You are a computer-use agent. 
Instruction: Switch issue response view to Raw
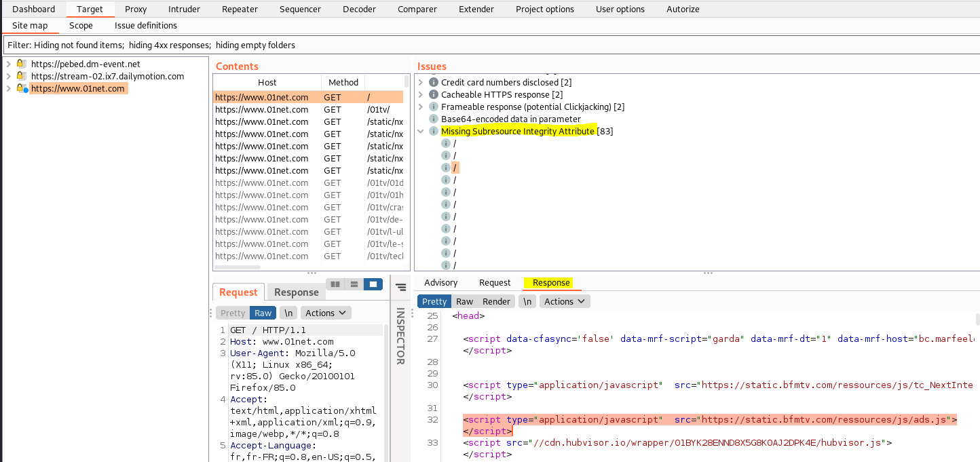click(x=464, y=301)
